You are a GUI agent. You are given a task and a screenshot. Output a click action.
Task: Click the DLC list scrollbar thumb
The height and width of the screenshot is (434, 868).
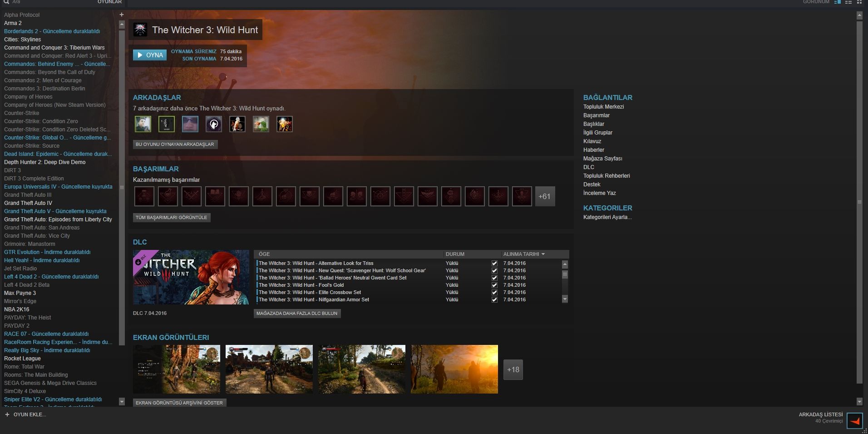pyautogui.click(x=565, y=274)
